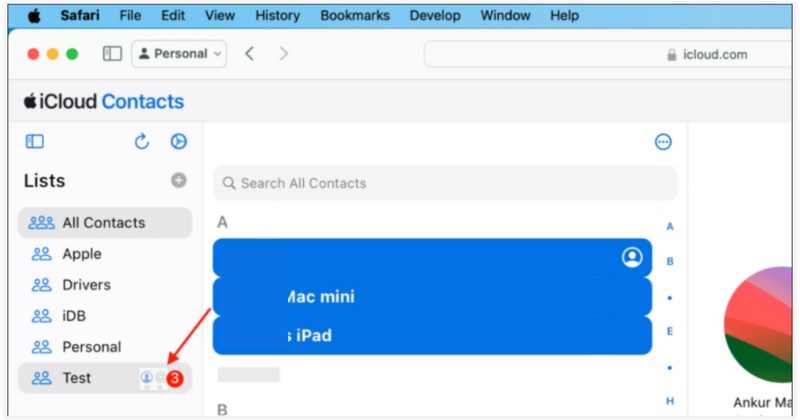
Task: Click the refresh contacts icon
Action: tap(142, 142)
